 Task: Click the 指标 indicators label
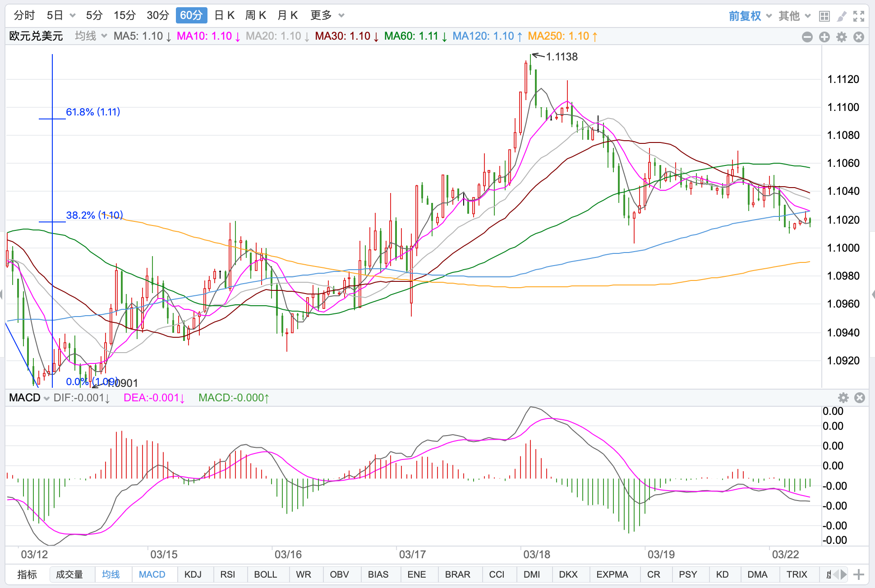[x=27, y=574]
